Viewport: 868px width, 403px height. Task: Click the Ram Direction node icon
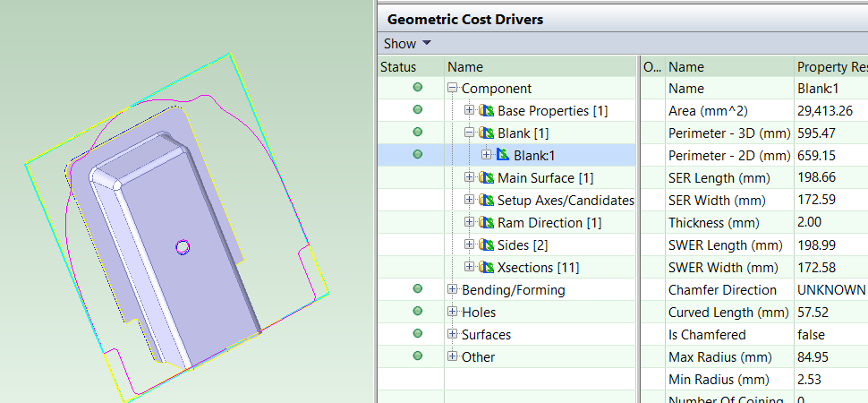pos(487,222)
